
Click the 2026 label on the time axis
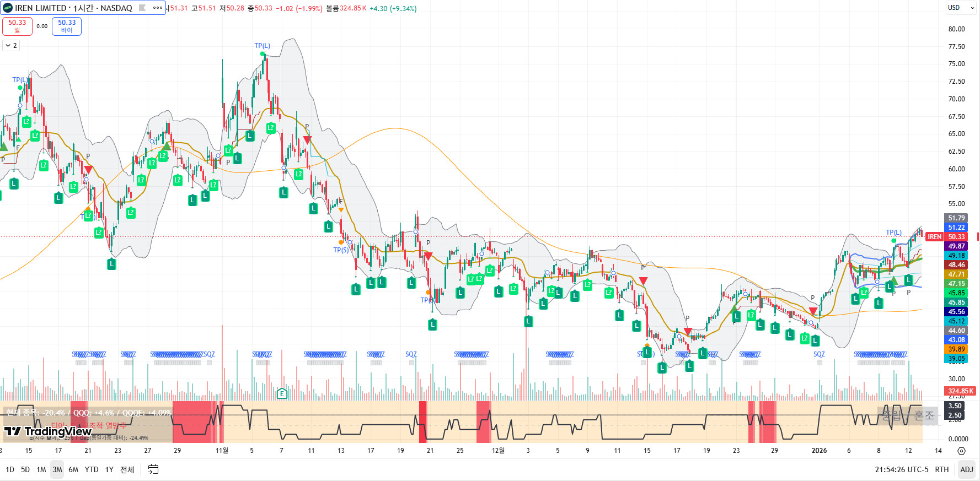[x=819, y=451]
